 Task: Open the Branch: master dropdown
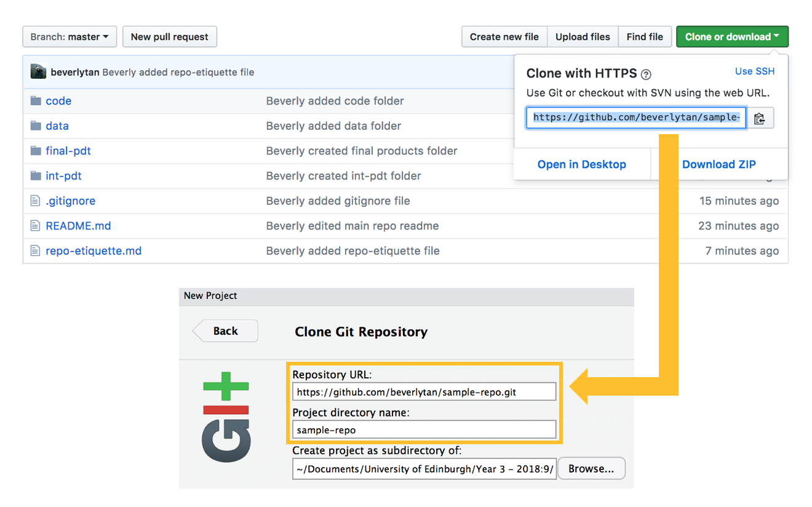(x=69, y=36)
